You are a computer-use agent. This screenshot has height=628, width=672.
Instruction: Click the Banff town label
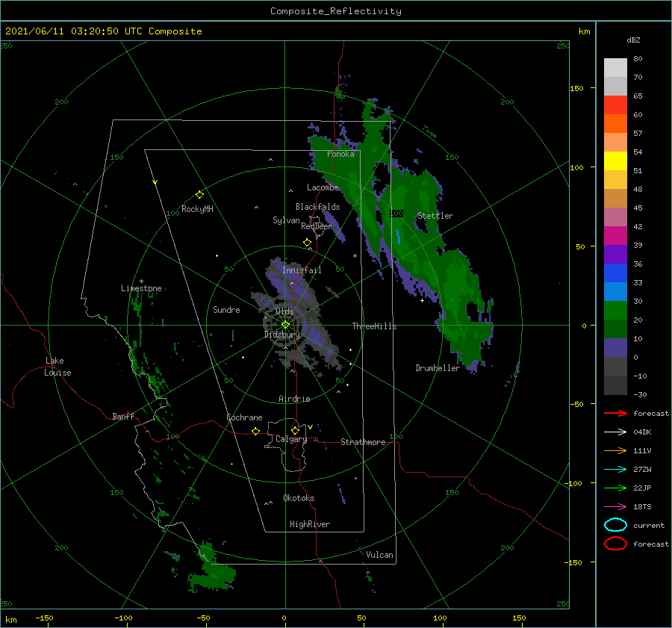[x=123, y=416]
